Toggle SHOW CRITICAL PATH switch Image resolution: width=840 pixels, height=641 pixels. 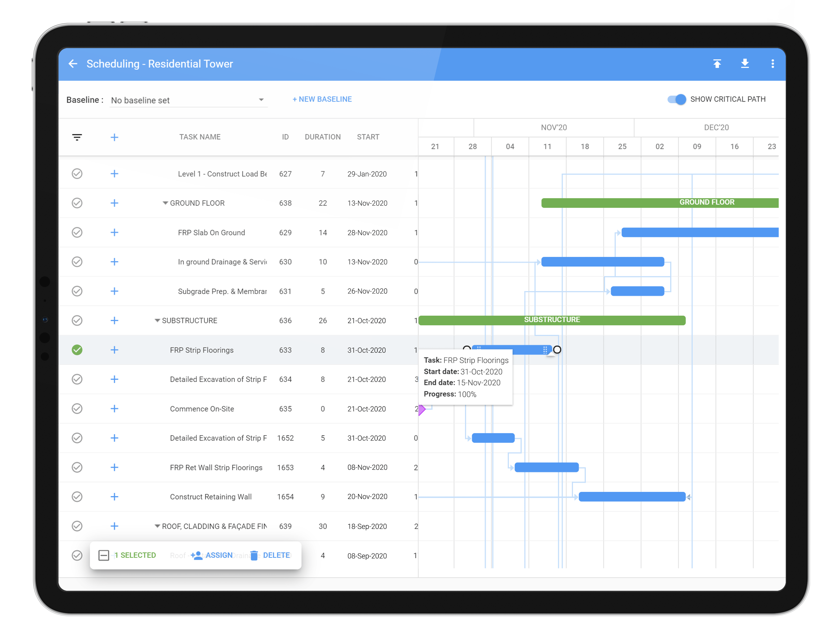coord(677,99)
